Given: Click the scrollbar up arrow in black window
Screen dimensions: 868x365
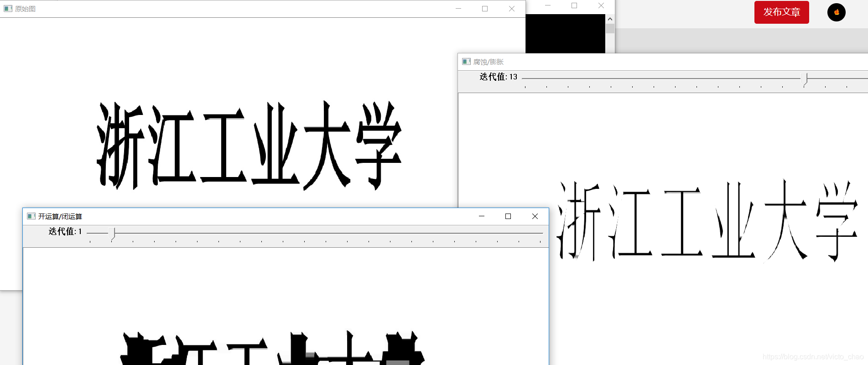Looking at the screenshot, I should point(610,19).
